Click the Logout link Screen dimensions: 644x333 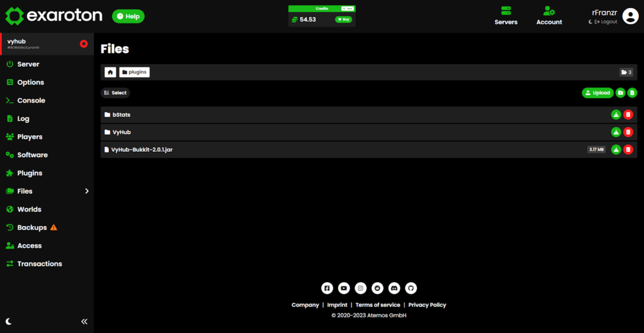[x=606, y=22]
